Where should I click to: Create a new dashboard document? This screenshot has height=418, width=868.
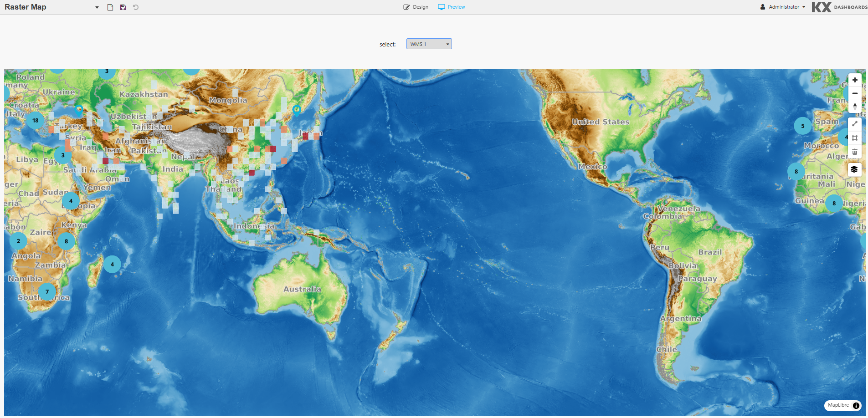click(x=110, y=7)
